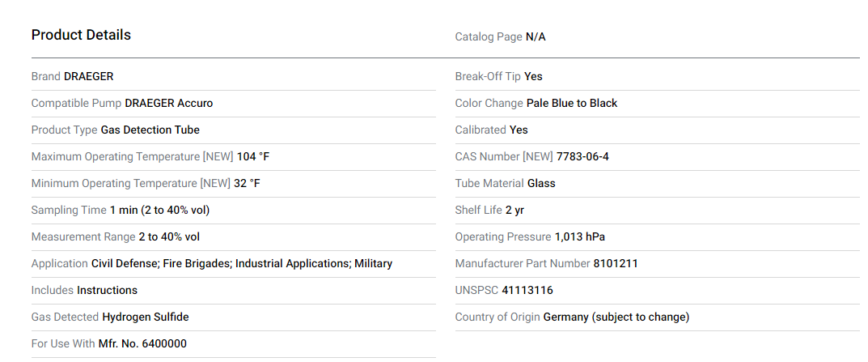Select the Glass tube material value
Screen dimensions: 868x362
pos(541,183)
